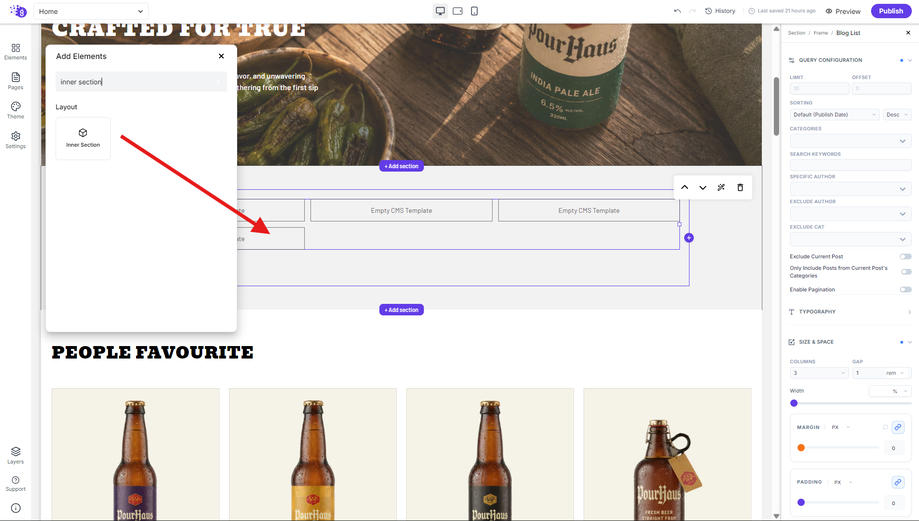The image size is (919, 521).
Task: Open the History panel
Action: [720, 11]
